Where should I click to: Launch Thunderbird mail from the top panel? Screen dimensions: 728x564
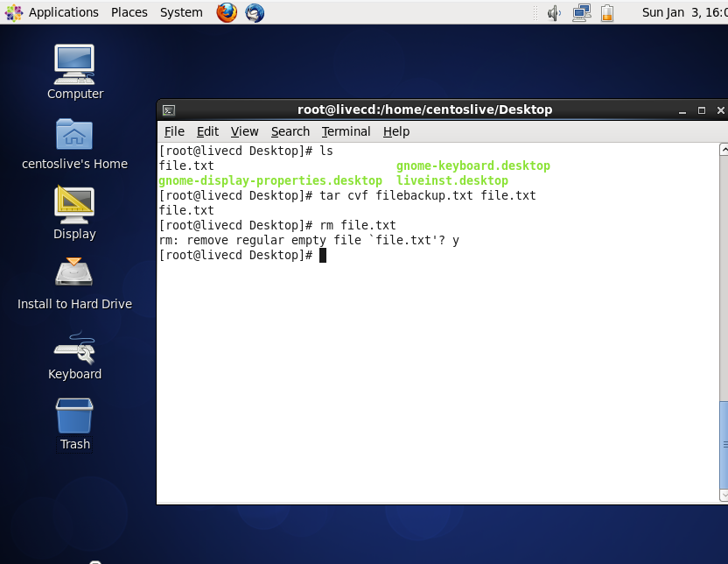coord(255,12)
